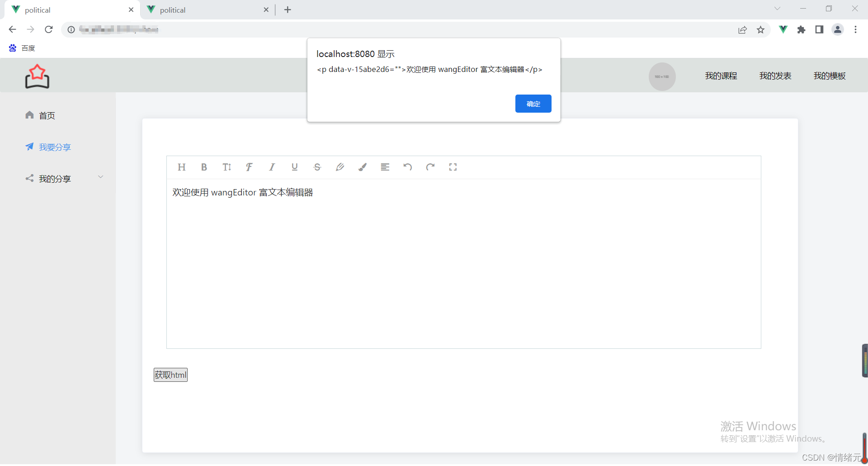Switch to the first political tab

click(x=72, y=10)
